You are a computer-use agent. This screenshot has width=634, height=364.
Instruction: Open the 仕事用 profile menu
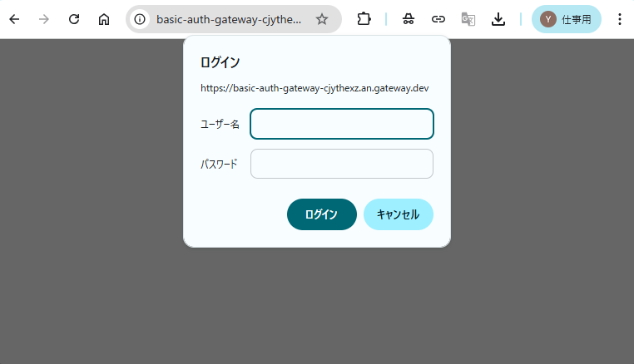pos(566,19)
